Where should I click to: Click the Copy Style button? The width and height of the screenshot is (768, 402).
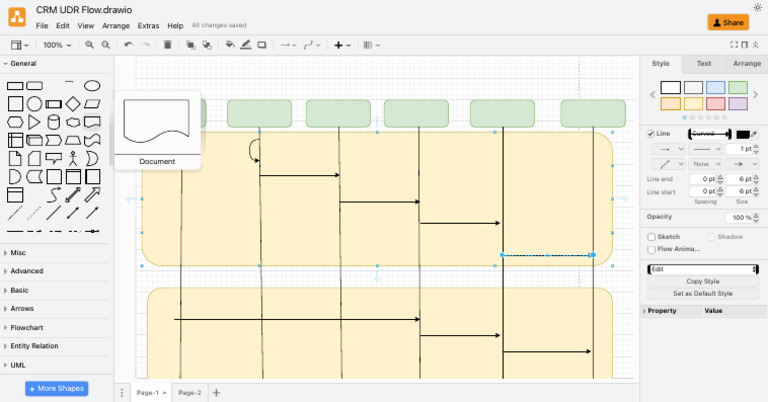[x=703, y=282]
